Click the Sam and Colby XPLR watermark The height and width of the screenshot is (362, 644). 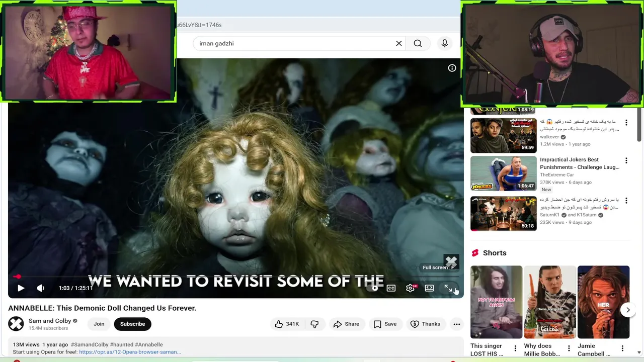point(451,262)
